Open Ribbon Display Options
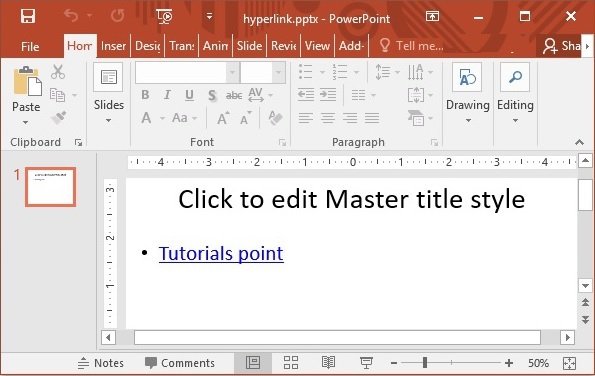The image size is (595, 376). [x=432, y=16]
